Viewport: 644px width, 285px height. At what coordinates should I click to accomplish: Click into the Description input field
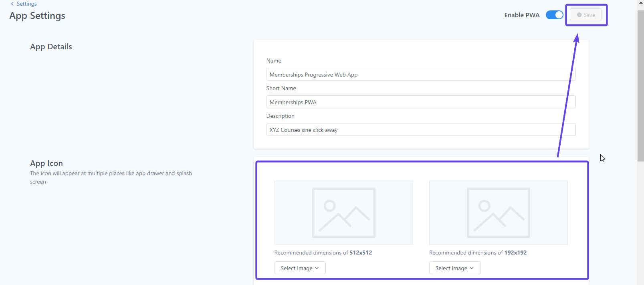click(421, 129)
